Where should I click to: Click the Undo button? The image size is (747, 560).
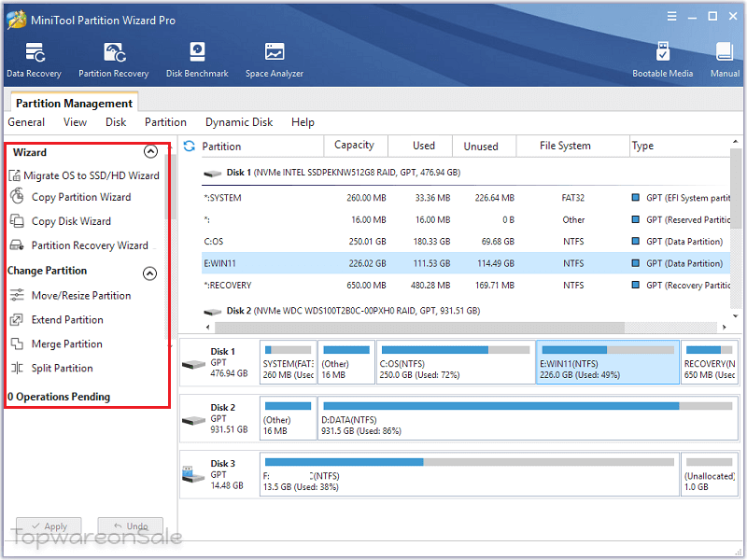click(131, 526)
